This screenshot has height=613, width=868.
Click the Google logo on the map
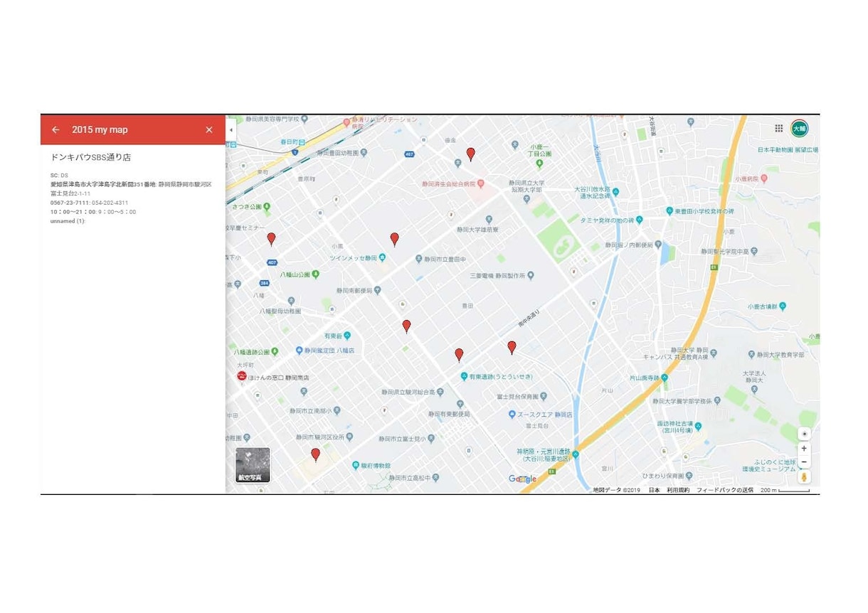522,479
